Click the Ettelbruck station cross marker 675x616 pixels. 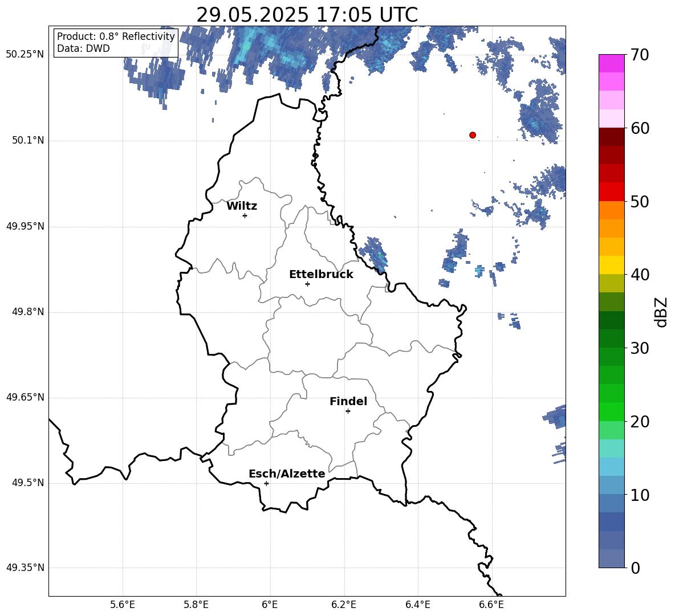pyautogui.click(x=307, y=284)
